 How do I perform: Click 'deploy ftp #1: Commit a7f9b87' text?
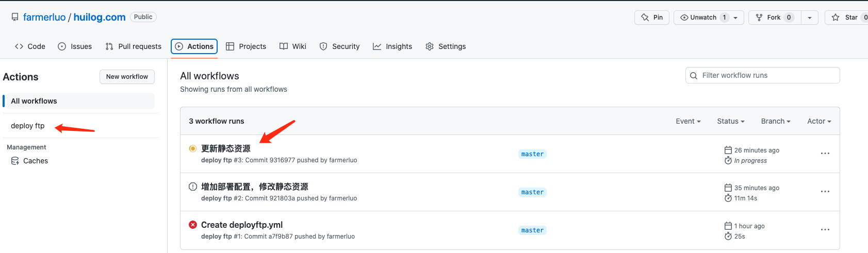pos(247,237)
